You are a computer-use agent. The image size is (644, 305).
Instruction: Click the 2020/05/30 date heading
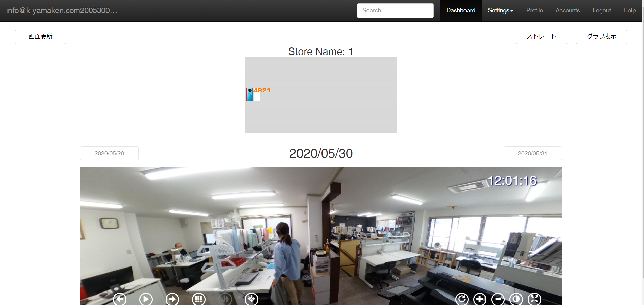coord(321,153)
